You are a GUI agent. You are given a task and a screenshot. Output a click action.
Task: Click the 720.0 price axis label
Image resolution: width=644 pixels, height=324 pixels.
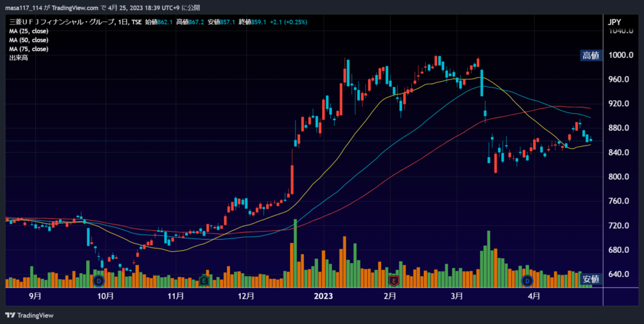click(619, 226)
